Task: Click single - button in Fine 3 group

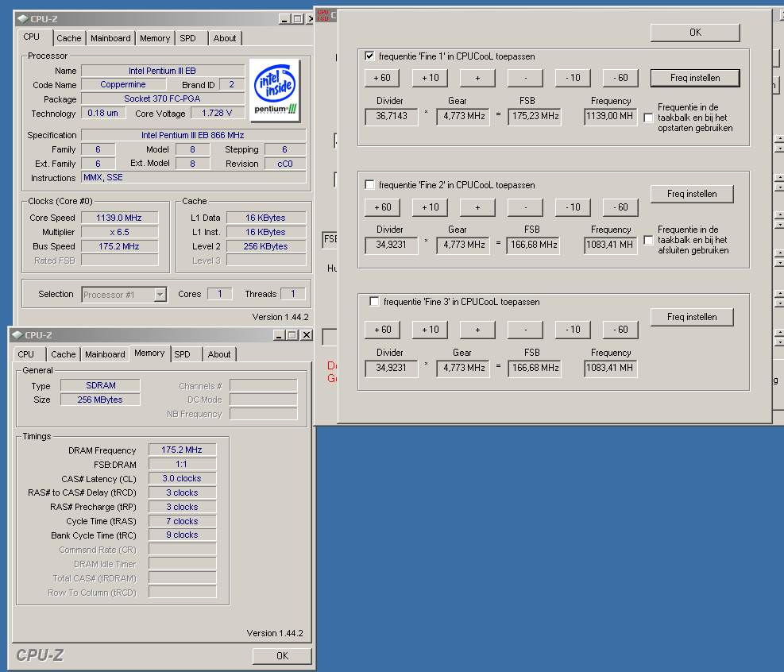Action: 525,330
